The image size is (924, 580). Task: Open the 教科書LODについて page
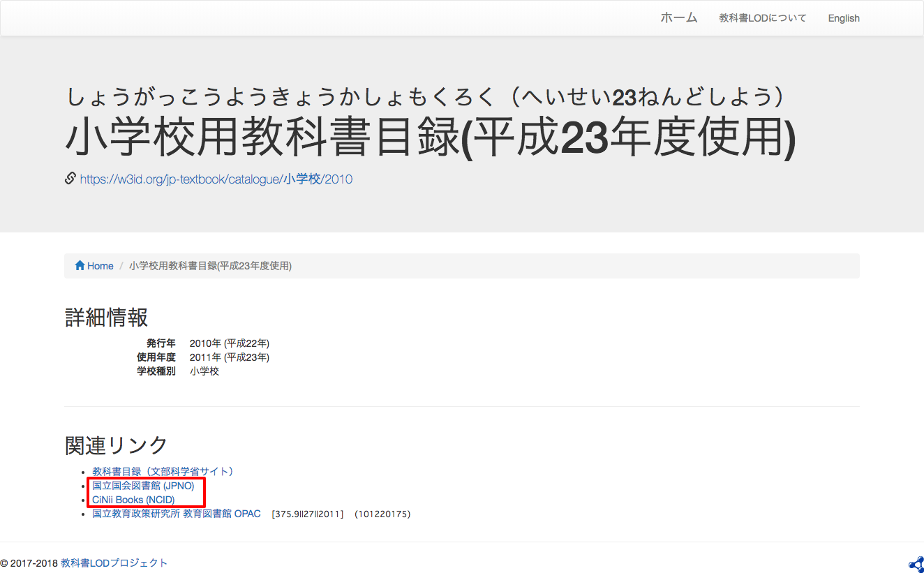(762, 18)
